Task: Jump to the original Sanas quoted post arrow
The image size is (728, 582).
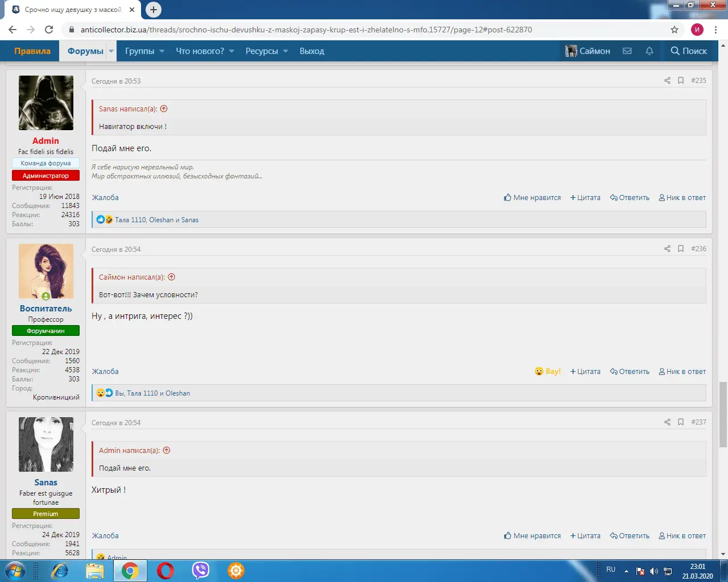Action: (x=164, y=109)
